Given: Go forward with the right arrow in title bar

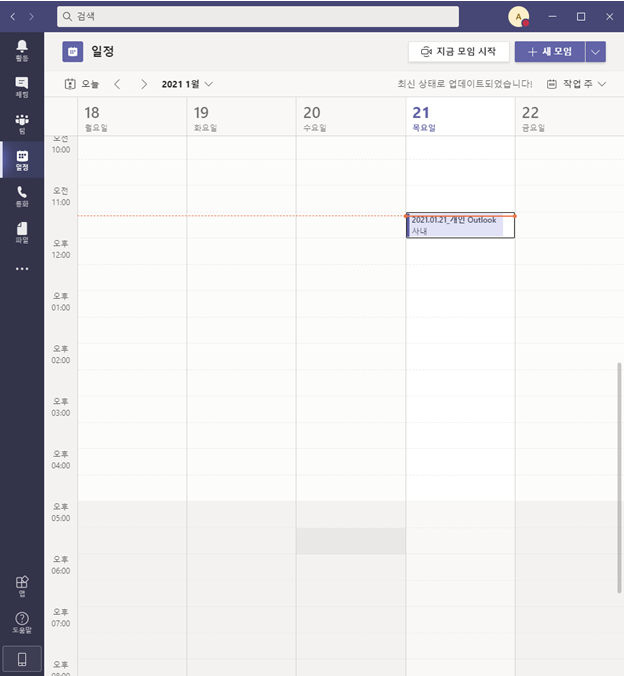Looking at the screenshot, I should click(x=31, y=16).
